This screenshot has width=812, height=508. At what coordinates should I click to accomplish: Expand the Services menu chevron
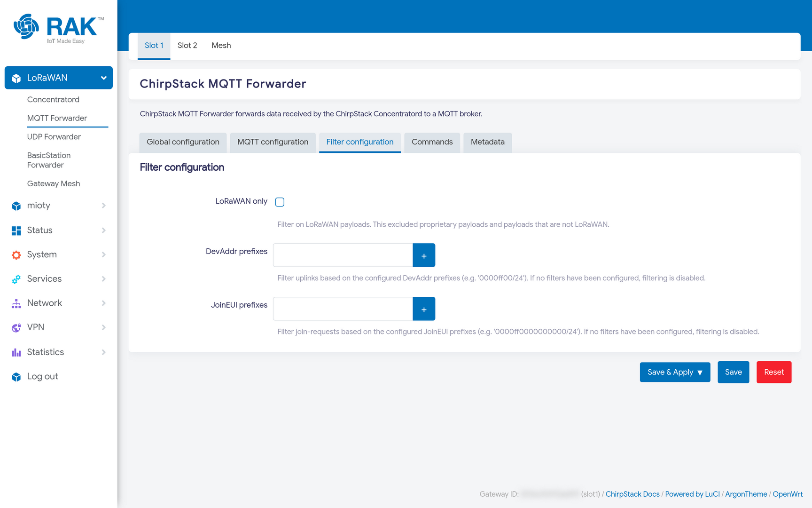click(104, 279)
